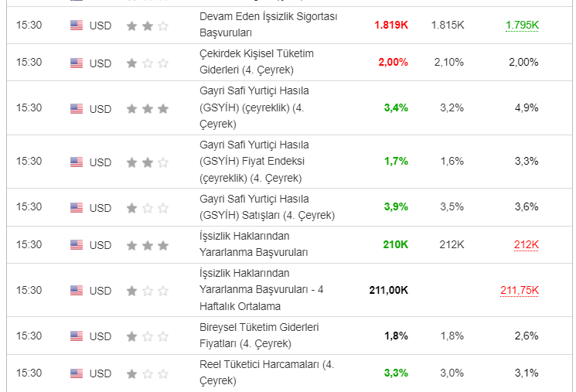The width and height of the screenshot is (576, 392).
Task: Click revised previous value 211,75K
Action: (x=519, y=291)
